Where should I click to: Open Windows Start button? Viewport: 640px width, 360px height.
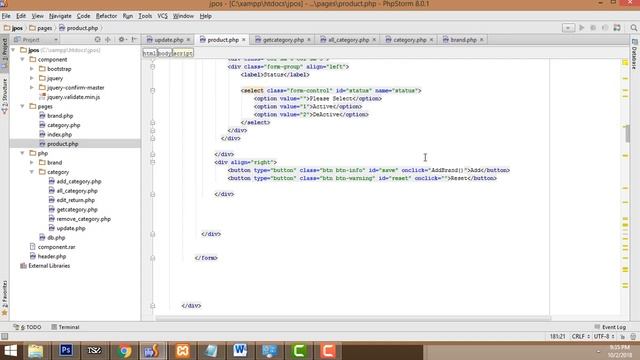point(11,351)
